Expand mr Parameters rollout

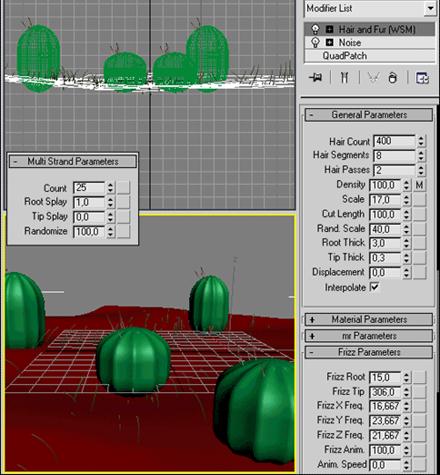tap(369, 336)
